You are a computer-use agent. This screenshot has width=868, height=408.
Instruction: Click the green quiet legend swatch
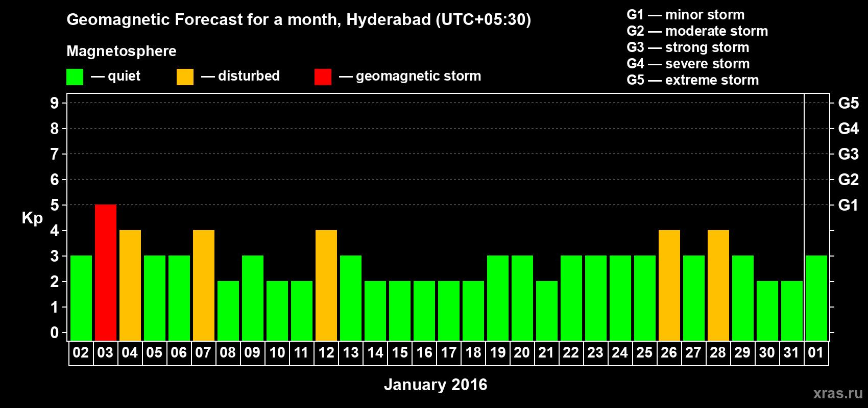point(75,77)
